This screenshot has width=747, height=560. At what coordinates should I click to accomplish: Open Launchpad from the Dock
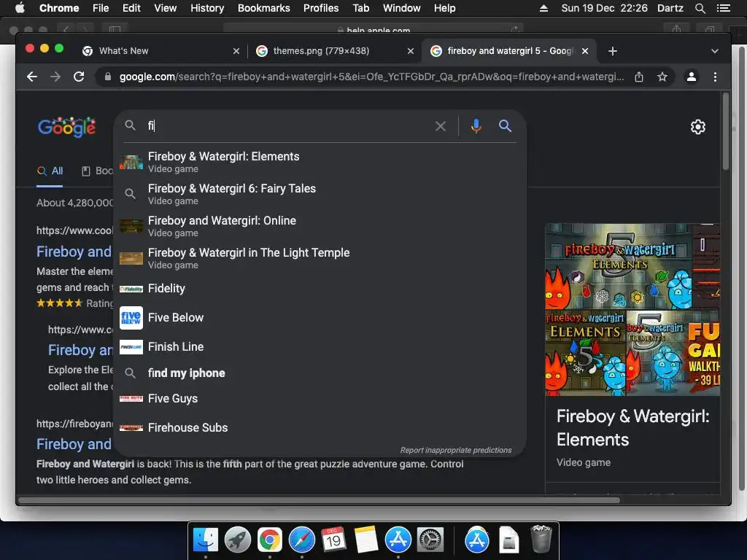[x=237, y=540]
